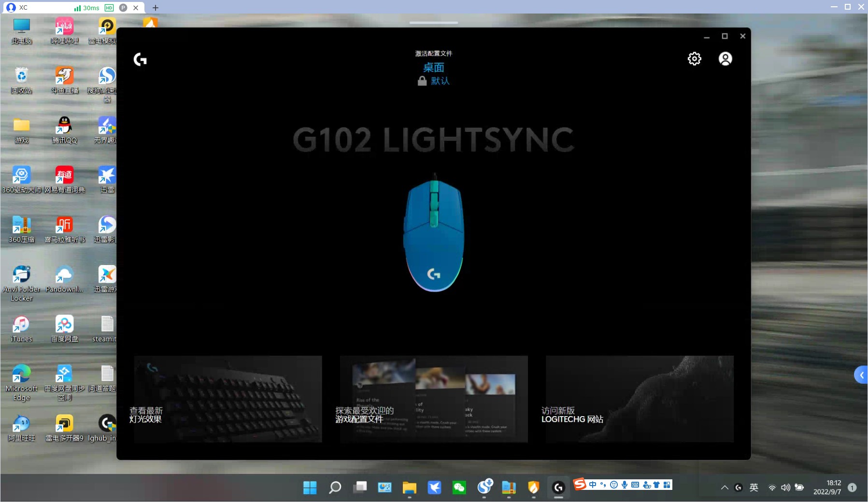Open the 访问新版 LOGITECHG 网站 card
Image resolution: width=868 pixels, height=502 pixels.
point(640,399)
